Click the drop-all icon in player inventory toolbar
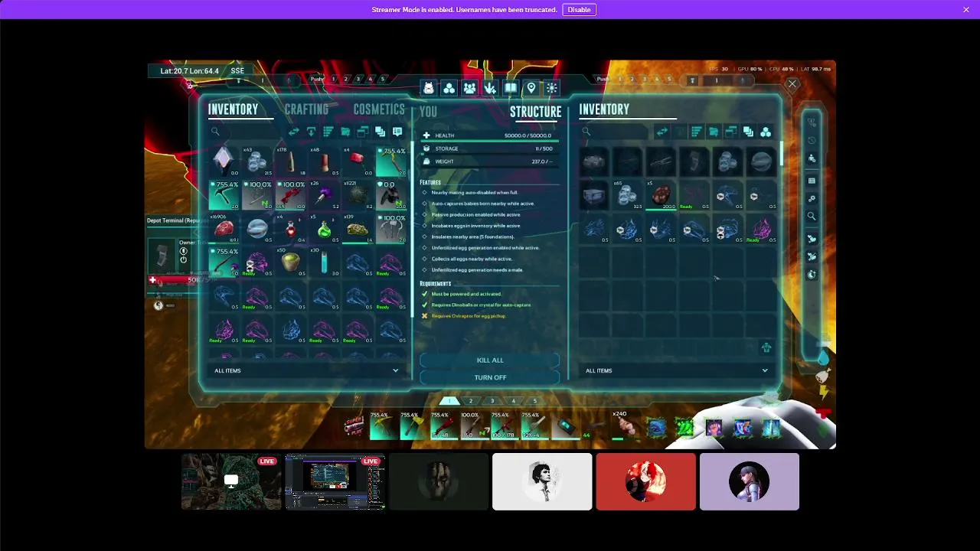This screenshot has width=980, height=551. (311, 132)
